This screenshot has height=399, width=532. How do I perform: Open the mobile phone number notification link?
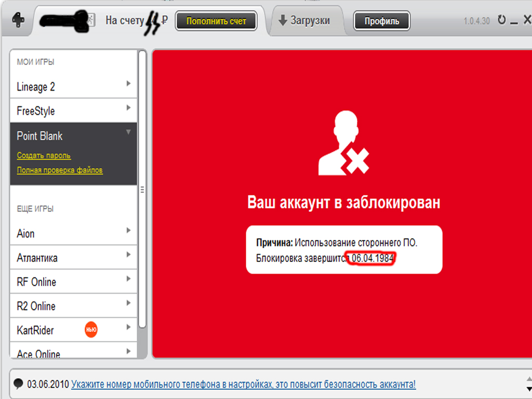243,384
